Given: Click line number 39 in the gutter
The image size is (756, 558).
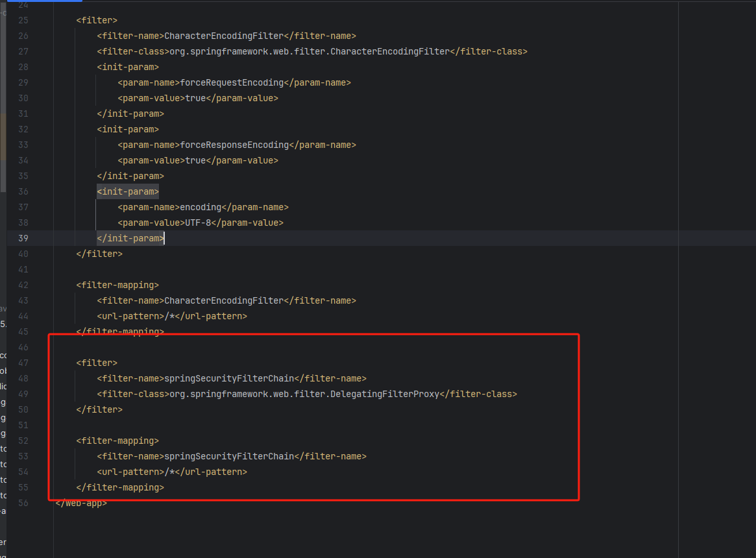Looking at the screenshot, I should tap(23, 238).
